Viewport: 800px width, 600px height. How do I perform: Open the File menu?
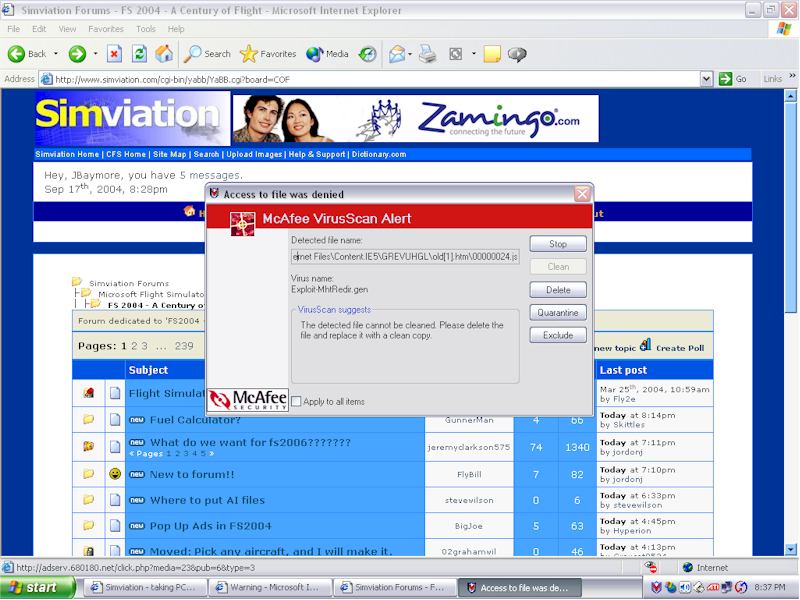pos(13,29)
